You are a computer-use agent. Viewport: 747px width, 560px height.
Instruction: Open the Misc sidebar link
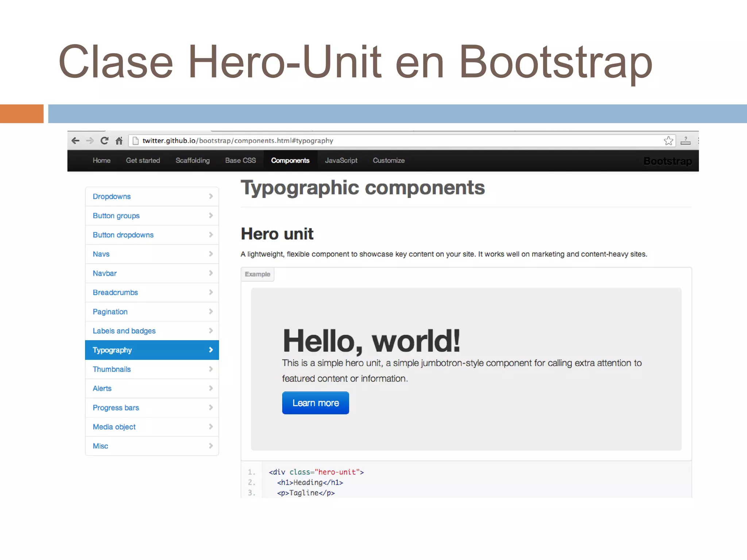click(x=152, y=446)
